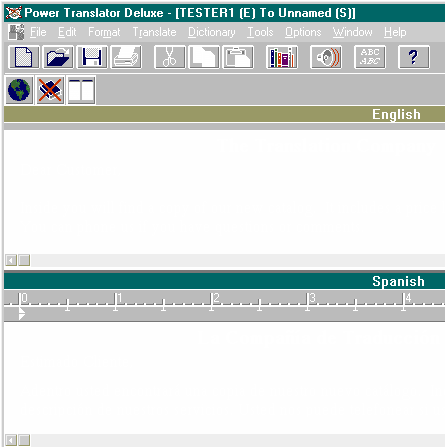Click the question mark Help icon

coord(414,57)
